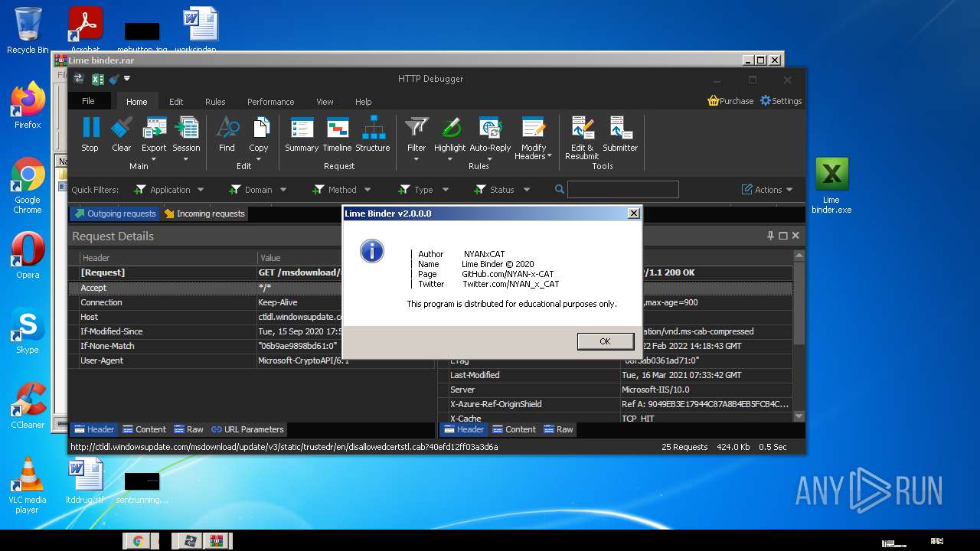Select the If-None-Match header row

[252, 346]
